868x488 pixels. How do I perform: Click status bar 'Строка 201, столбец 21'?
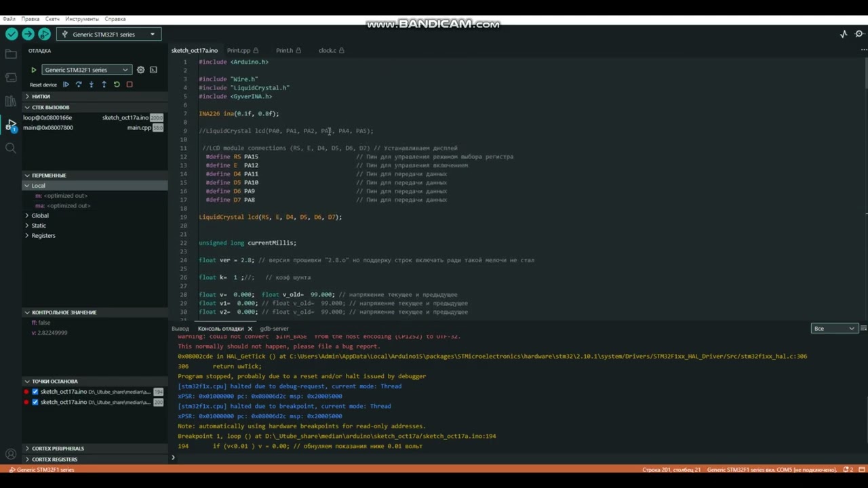pos(671,470)
